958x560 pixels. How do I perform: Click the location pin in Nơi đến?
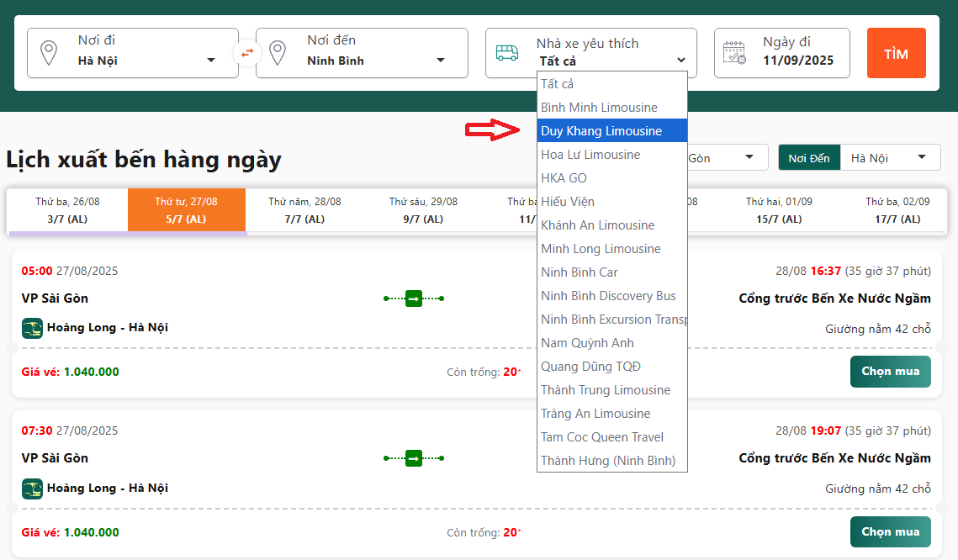(x=278, y=53)
